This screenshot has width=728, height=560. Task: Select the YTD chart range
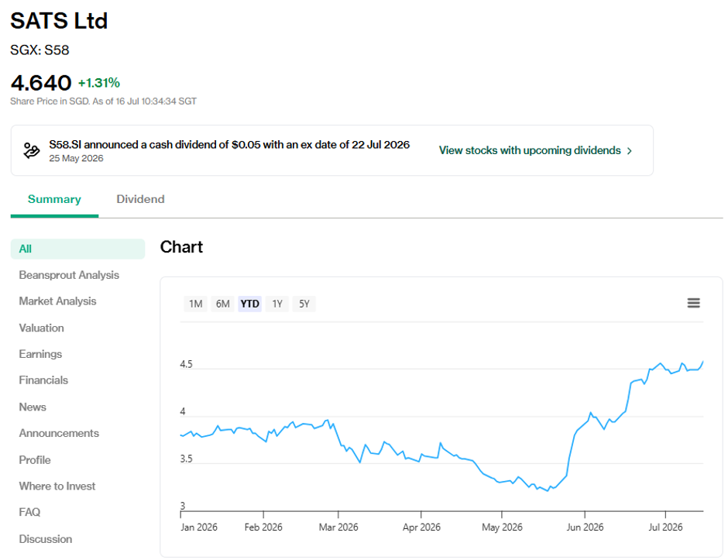[250, 304]
